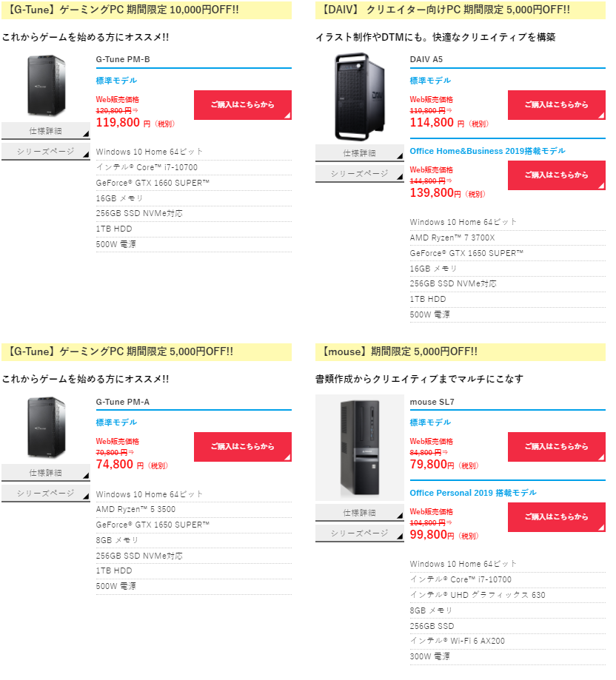This screenshot has height=680, width=616.
Task: Open シリーズページ for G-Tune PM-A
Action: coord(46,493)
